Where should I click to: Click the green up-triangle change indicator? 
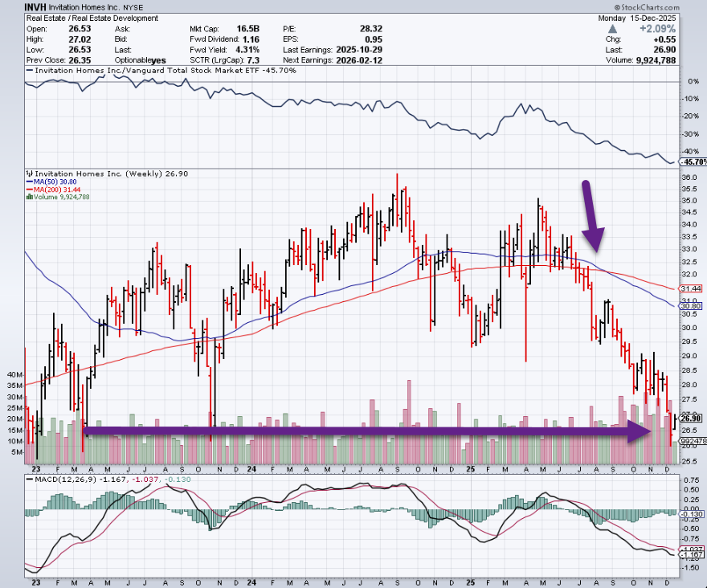(611, 29)
